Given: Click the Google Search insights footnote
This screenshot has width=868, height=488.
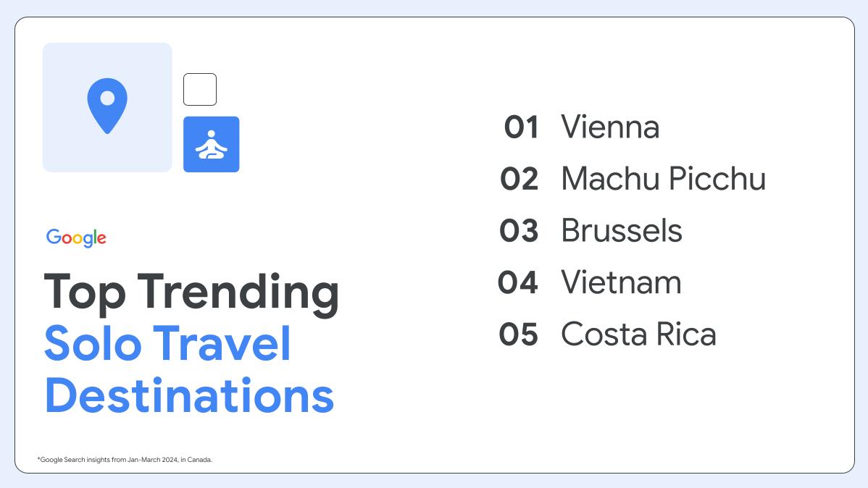Looking at the screenshot, I should [125, 460].
